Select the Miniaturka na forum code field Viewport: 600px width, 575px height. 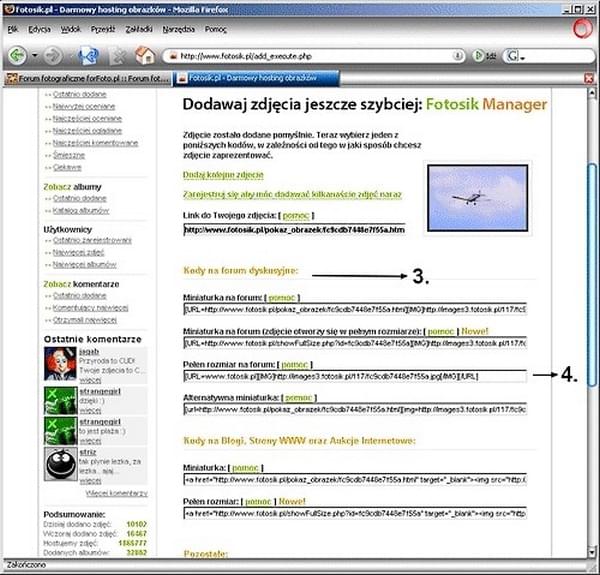[x=355, y=309]
